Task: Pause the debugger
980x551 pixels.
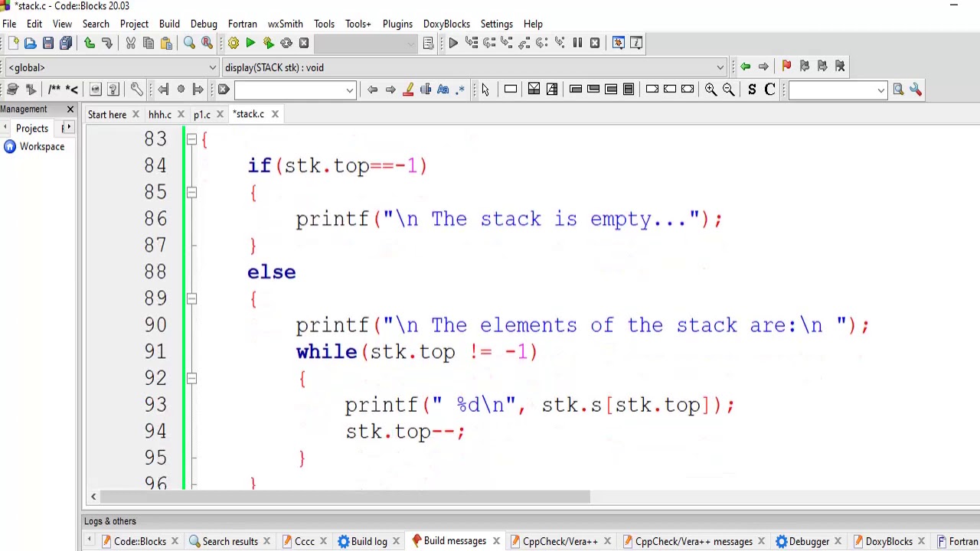Action: pos(577,43)
